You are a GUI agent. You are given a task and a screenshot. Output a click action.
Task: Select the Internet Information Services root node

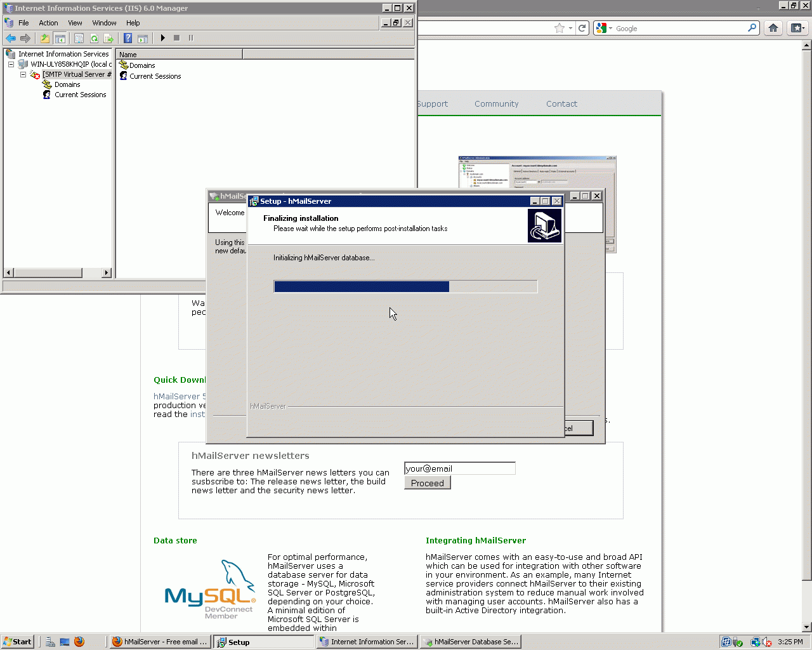[63, 54]
